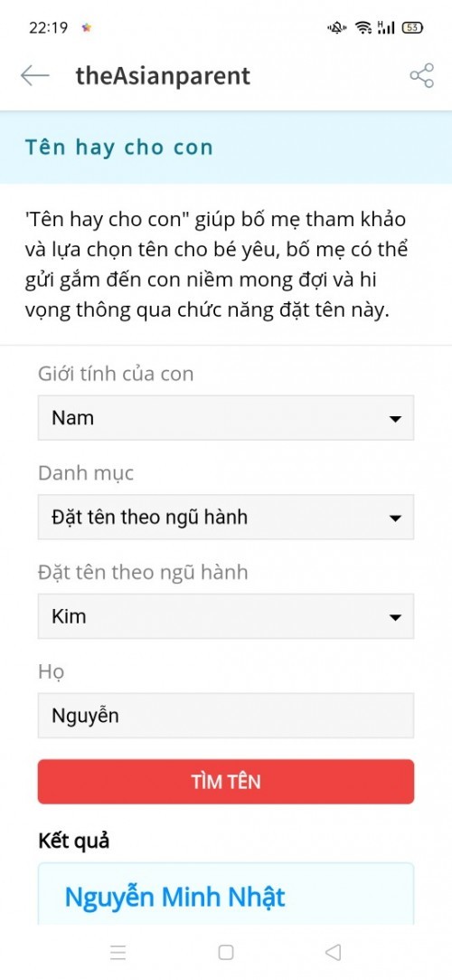Tap the Tên hay cho con header
The image size is (452, 980).
pos(118,147)
